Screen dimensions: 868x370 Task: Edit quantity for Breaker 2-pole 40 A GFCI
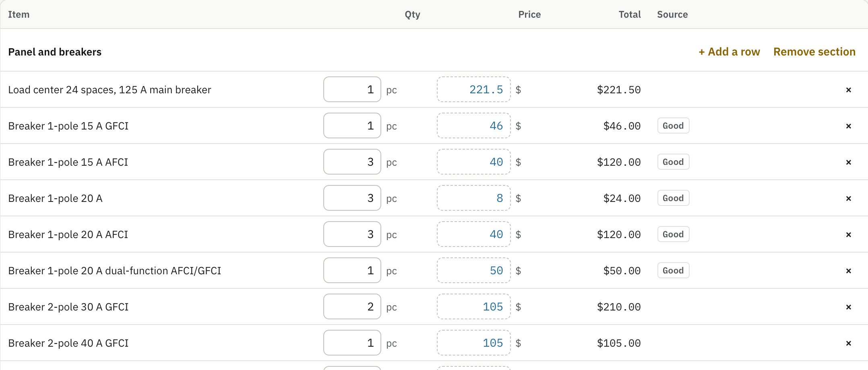pos(352,343)
